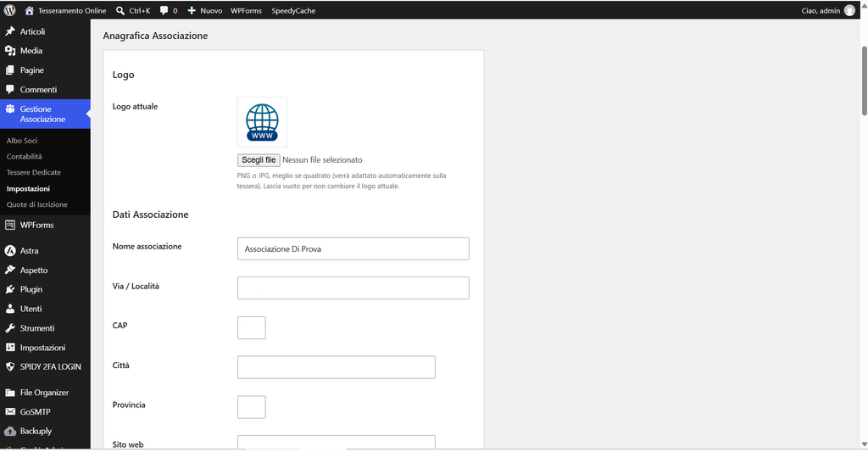Click the Logo attuale label
Viewport: 868px width, 452px height.
point(135,106)
